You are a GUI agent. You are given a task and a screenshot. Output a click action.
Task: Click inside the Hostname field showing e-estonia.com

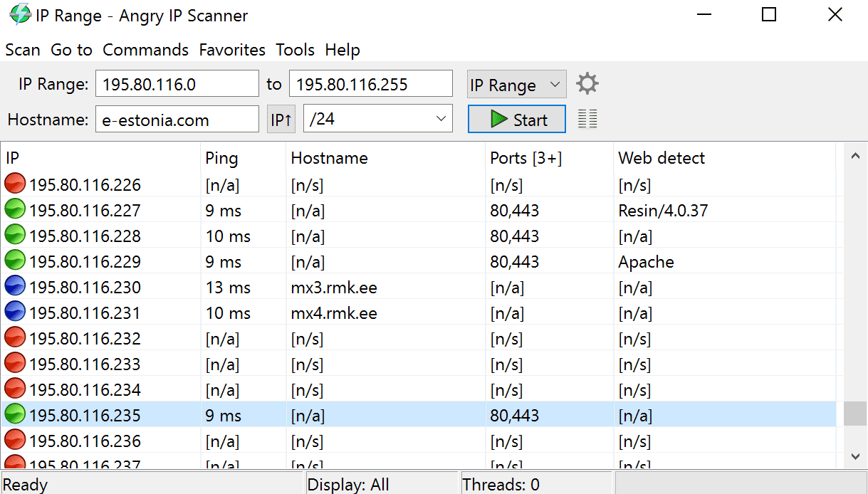coord(177,118)
